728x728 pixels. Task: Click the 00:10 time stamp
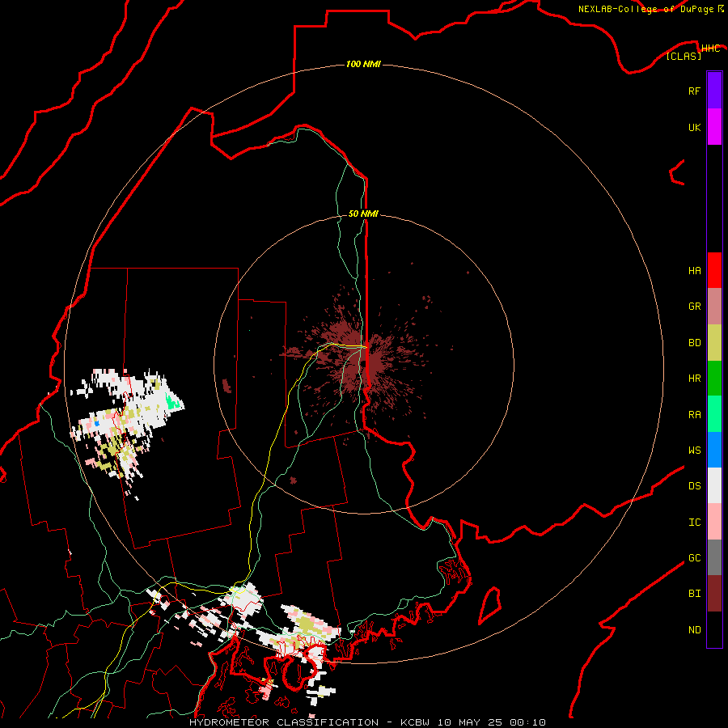coord(527,722)
